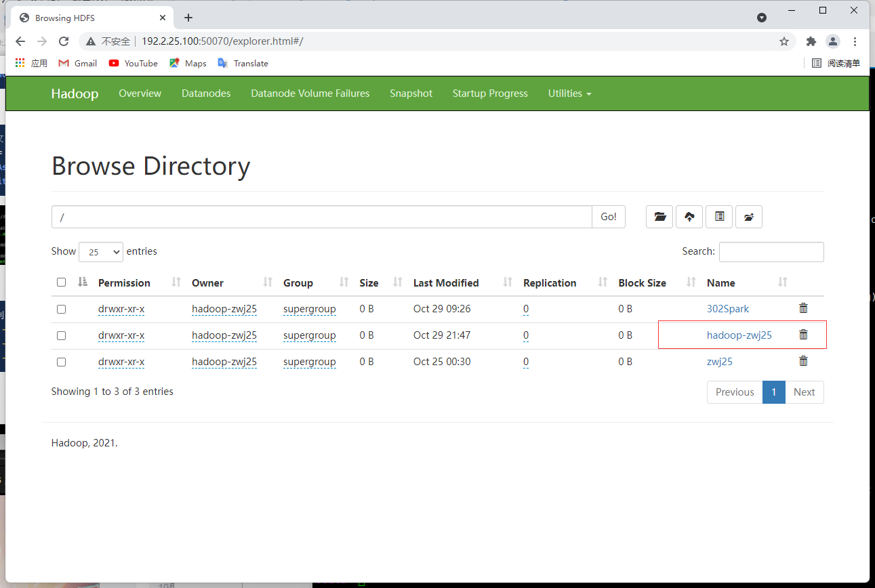Open the Overview nav item
The width and height of the screenshot is (875, 588).
(140, 93)
